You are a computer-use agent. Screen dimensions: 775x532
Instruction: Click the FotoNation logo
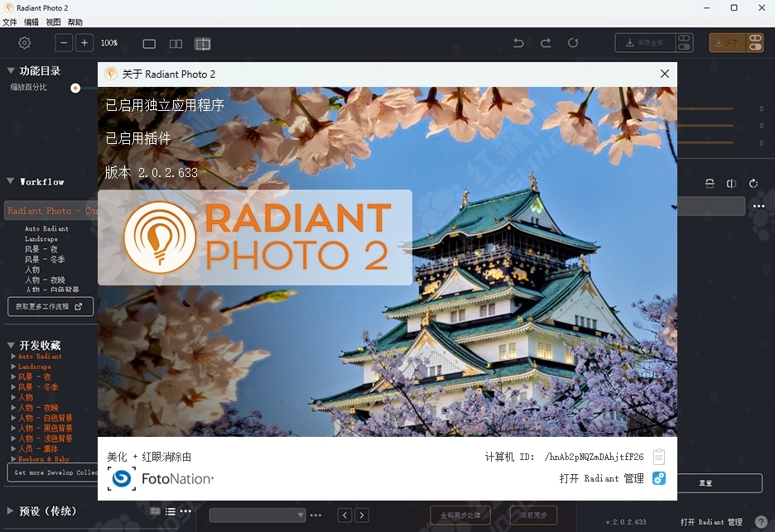pos(161,479)
